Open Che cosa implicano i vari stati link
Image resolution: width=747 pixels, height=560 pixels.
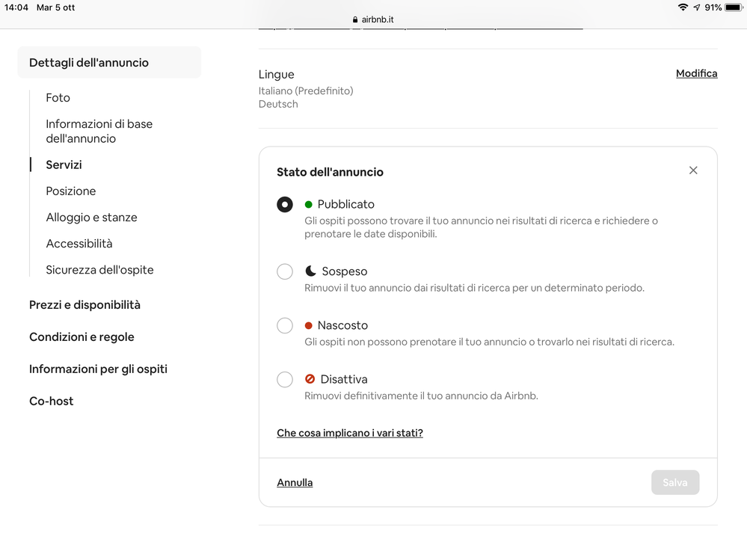pyautogui.click(x=350, y=433)
